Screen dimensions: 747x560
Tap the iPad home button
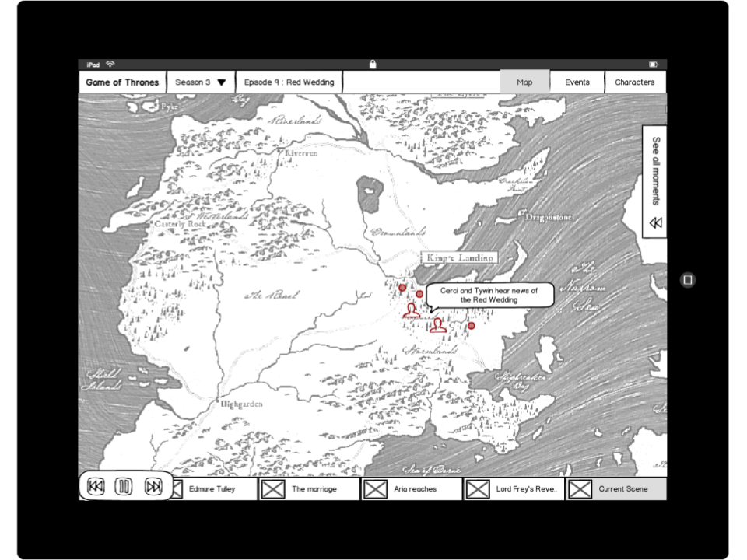pos(687,280)
